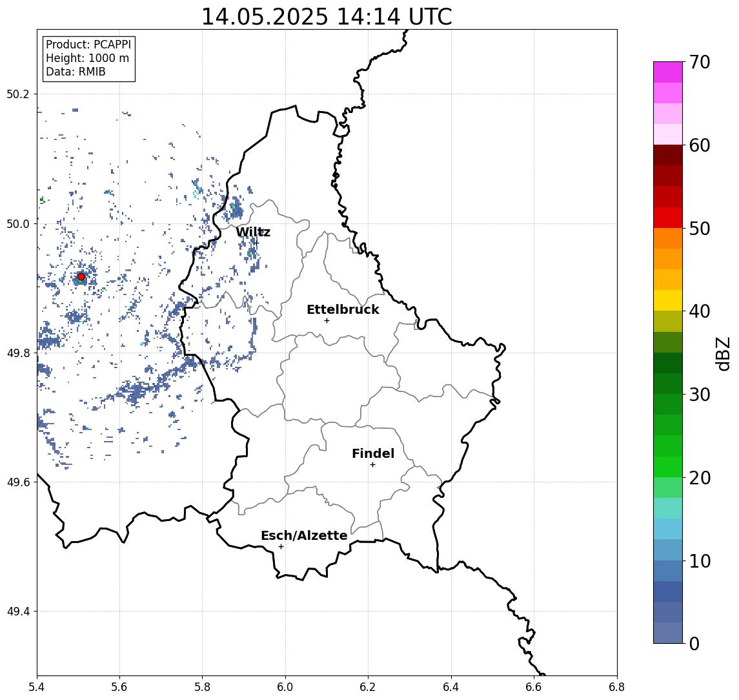Screen dimensions: 739x700
Task: Click the latitude tick label 49.4
Action: (17, 612)
